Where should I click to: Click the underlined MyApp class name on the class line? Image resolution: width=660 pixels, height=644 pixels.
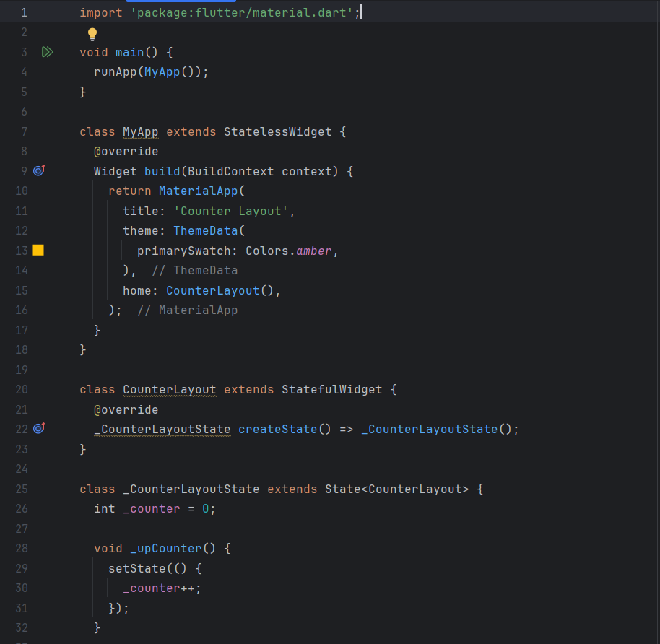pyautogui.click(x=141, y=132)
